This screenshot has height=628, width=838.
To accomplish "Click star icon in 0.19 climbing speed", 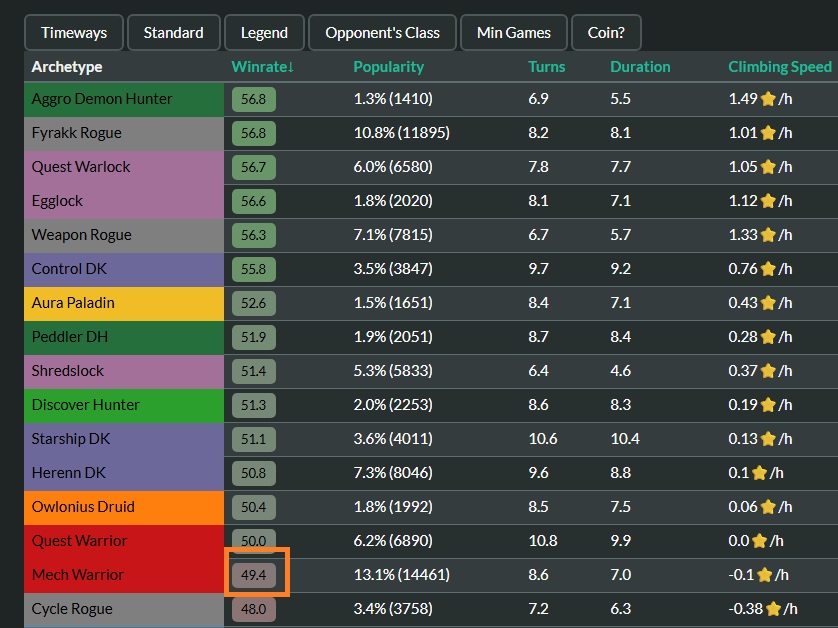I will (x=768, y=405).
